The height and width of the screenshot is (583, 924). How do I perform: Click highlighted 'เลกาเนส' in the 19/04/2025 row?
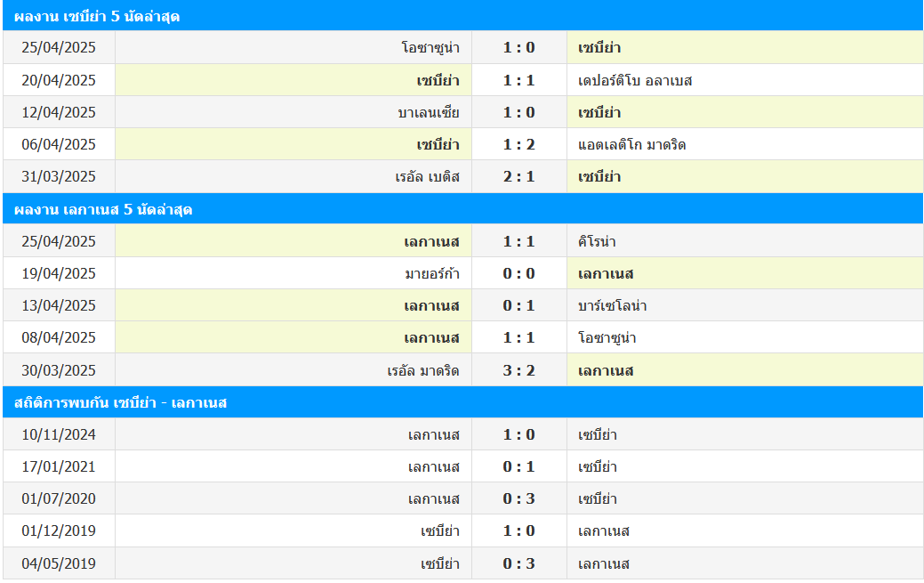pos(606,274)
